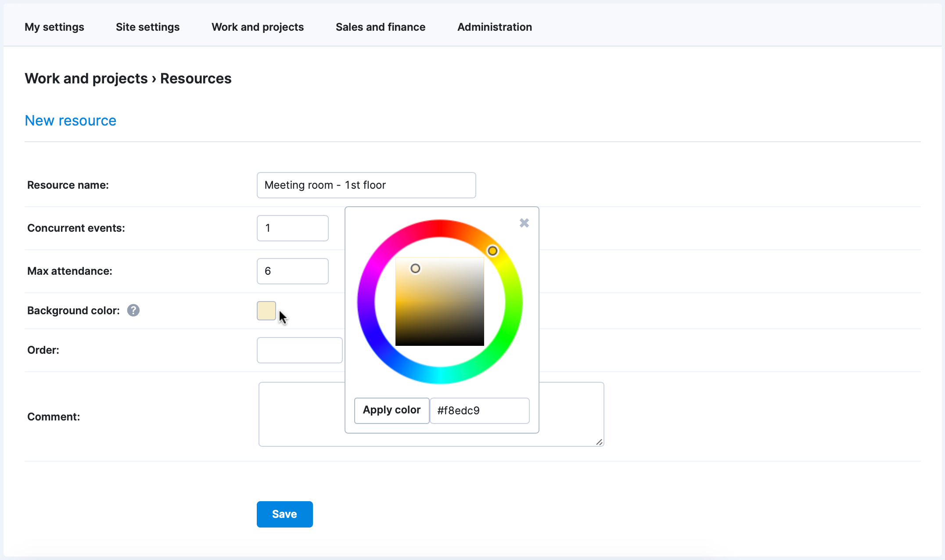Image resolution: width=945 pixels, height=560 pixels.
Task: Click the saturation square marker handle
Action: (415, 269)
